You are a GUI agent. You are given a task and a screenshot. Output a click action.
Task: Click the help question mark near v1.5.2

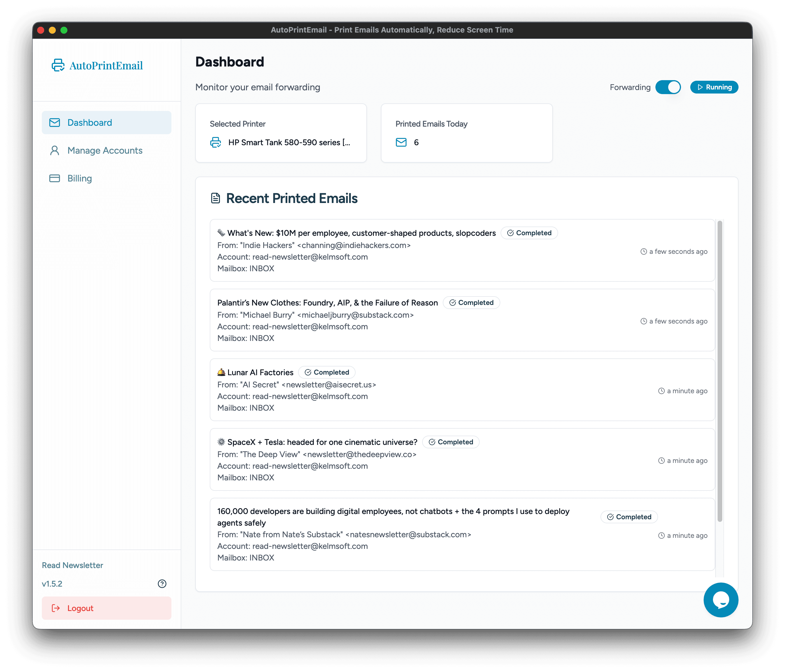pyautogui.click(x=162, y=584)
